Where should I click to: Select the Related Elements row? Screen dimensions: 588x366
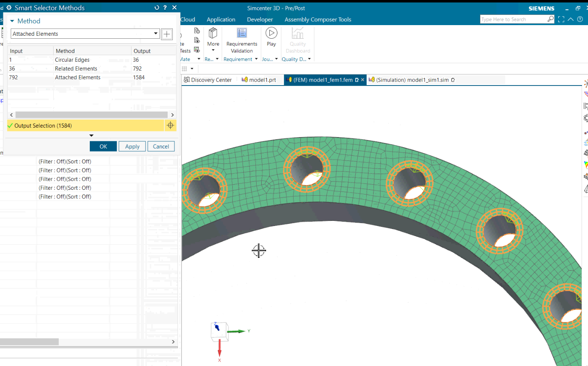pyautogui.click(x=91, y=69)
